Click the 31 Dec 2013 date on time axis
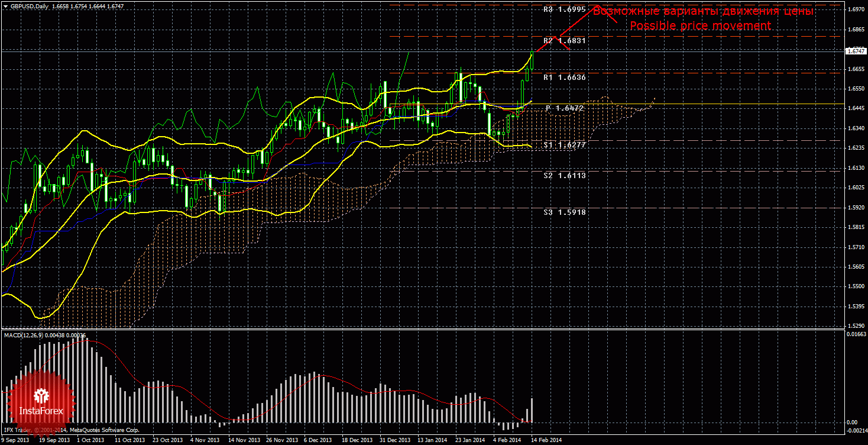 tap(394, 440)
